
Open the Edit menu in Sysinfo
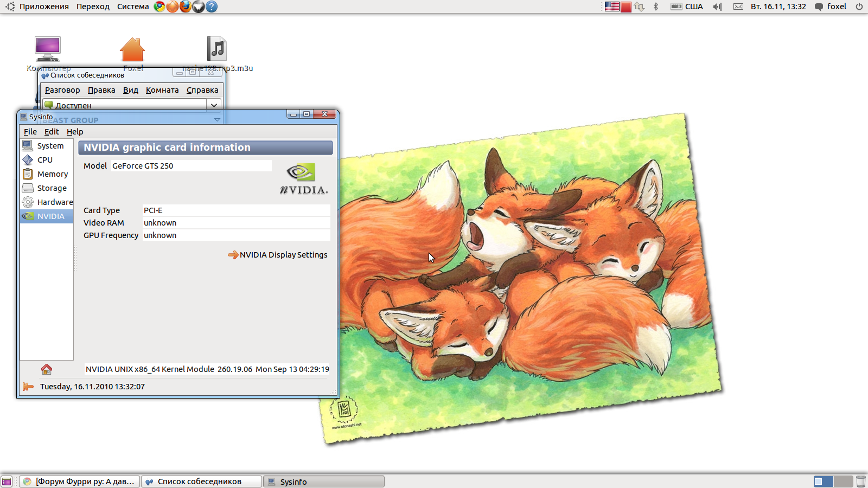52,132
